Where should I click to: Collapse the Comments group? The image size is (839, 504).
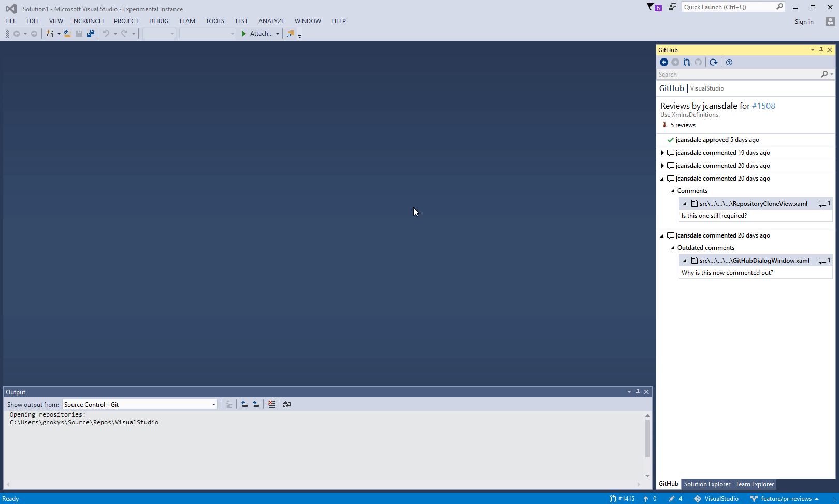click(x=673, y=191)
